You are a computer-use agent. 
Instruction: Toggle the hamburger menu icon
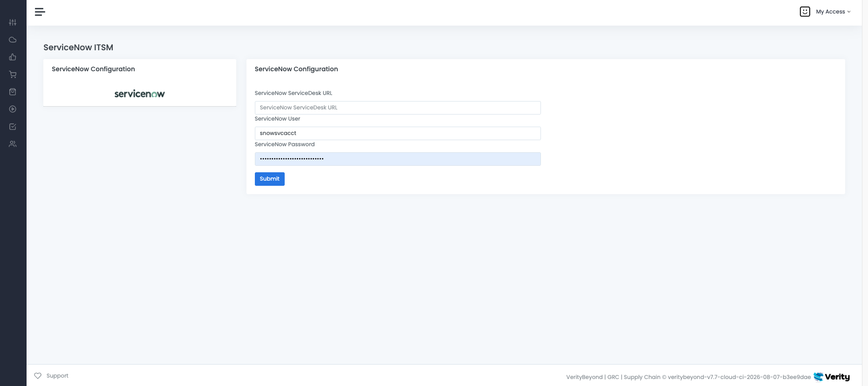40,12
